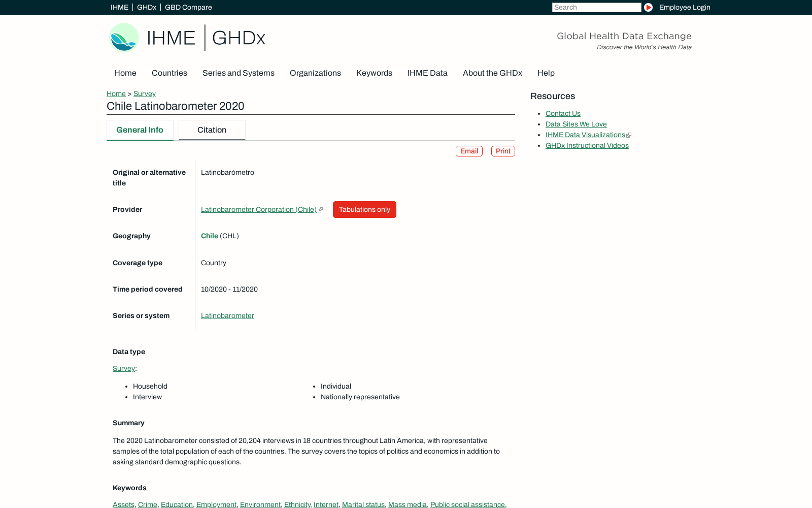Click the Latinobarómetro alternative title text
This screenshot has height=508, width=812.
pos(227,173)
